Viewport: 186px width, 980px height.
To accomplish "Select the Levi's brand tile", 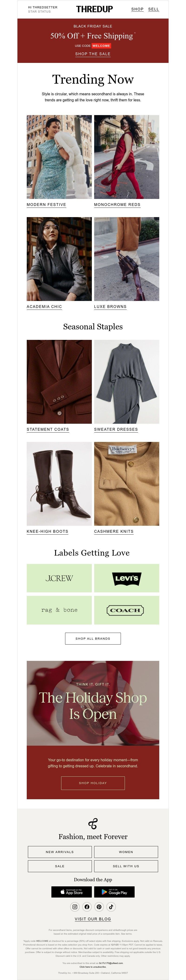I will tap(127, 578).
